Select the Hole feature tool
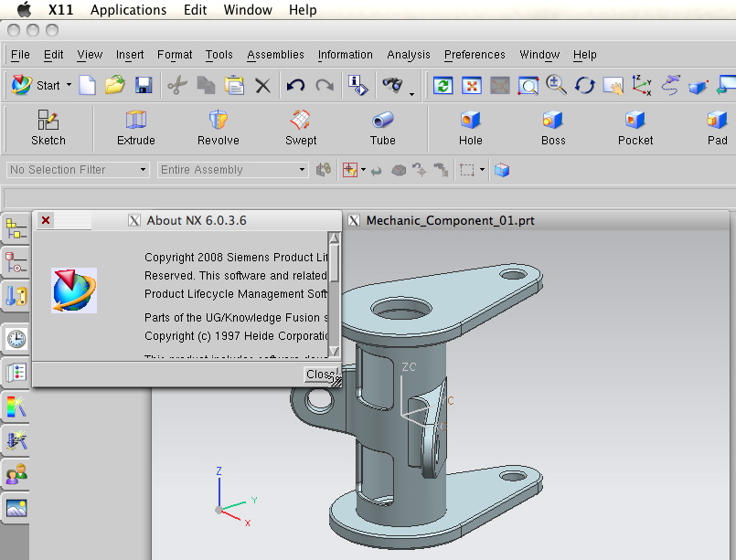The width and height of the screenshot is (736, 560). click(470, 127)
